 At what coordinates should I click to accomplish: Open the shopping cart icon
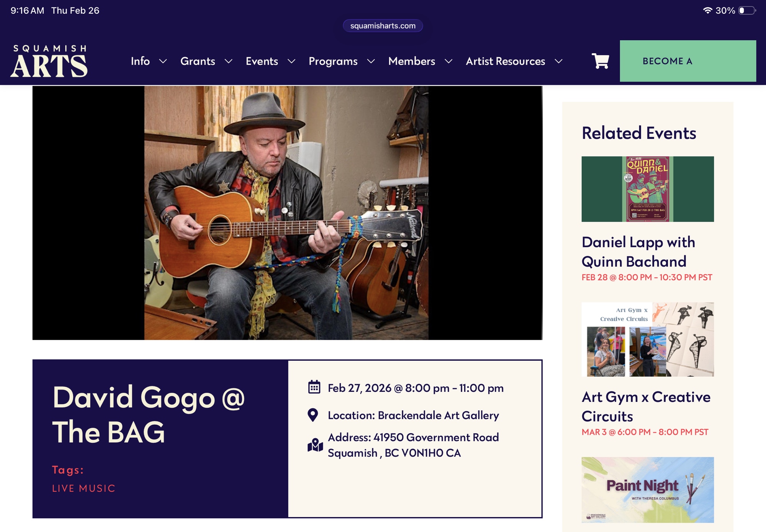click(x=600, y=61)
